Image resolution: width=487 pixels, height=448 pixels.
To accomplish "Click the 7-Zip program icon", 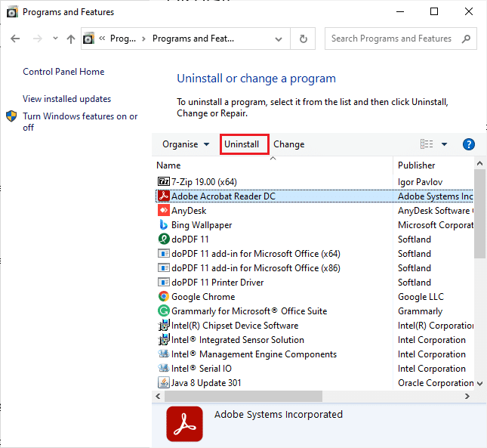I will pyautogui.click(x=164, y=182).
